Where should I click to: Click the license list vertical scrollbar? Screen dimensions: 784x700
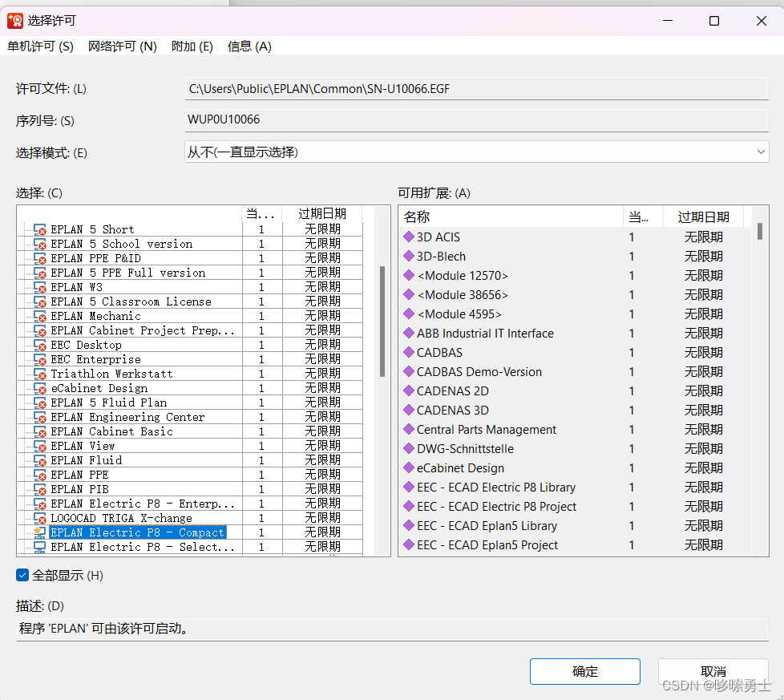pyautogui.click(x=382, y=321)
